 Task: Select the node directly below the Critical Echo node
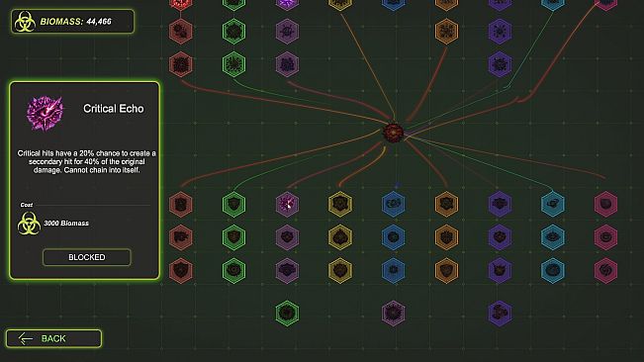tap(287, 237)
